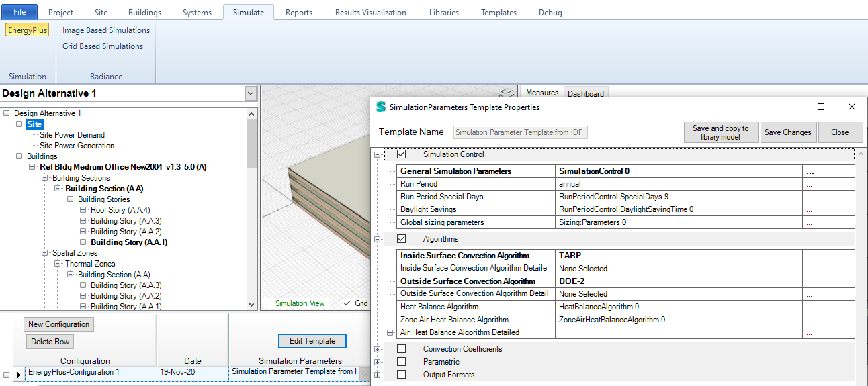Expand the Parametric section

(378, 362)
